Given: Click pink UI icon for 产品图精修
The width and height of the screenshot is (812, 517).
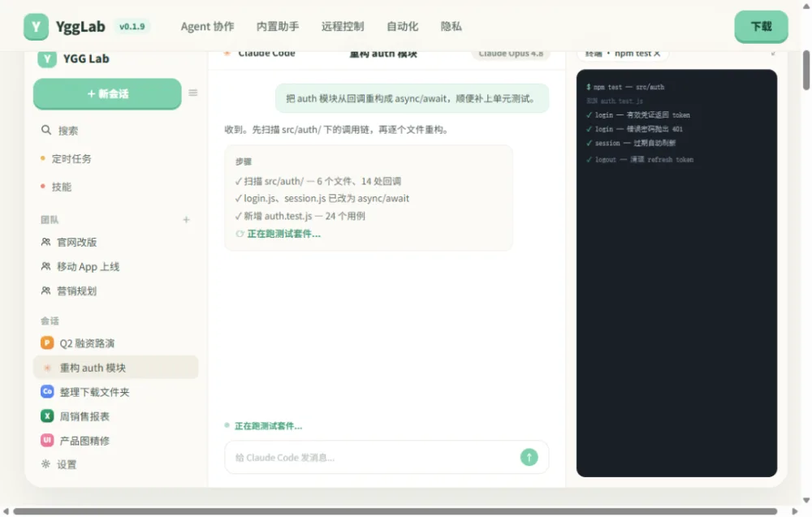Looking at the screenshot, I should click(x=47, y=440).
